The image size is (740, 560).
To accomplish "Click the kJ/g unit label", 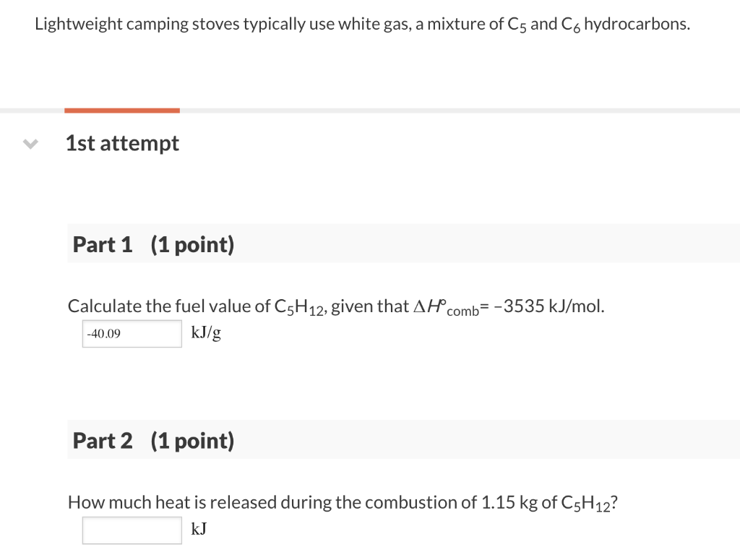I will pos(206,332).
